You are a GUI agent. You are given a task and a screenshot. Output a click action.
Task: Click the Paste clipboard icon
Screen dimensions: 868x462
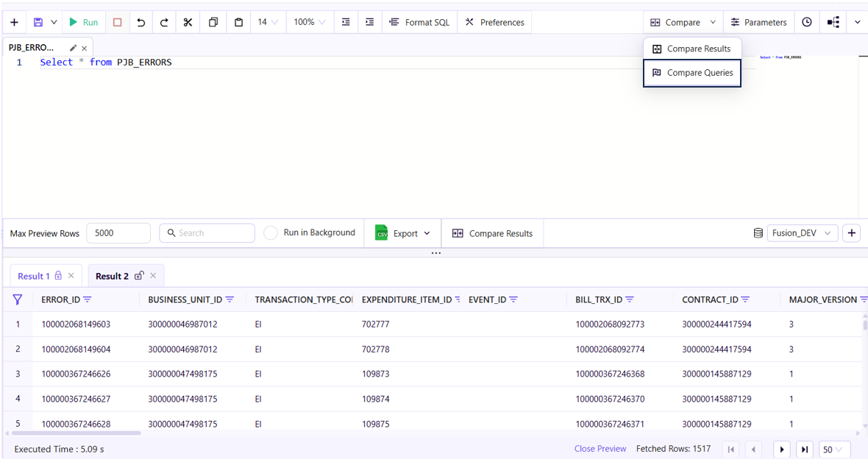[x=238, y=22]
